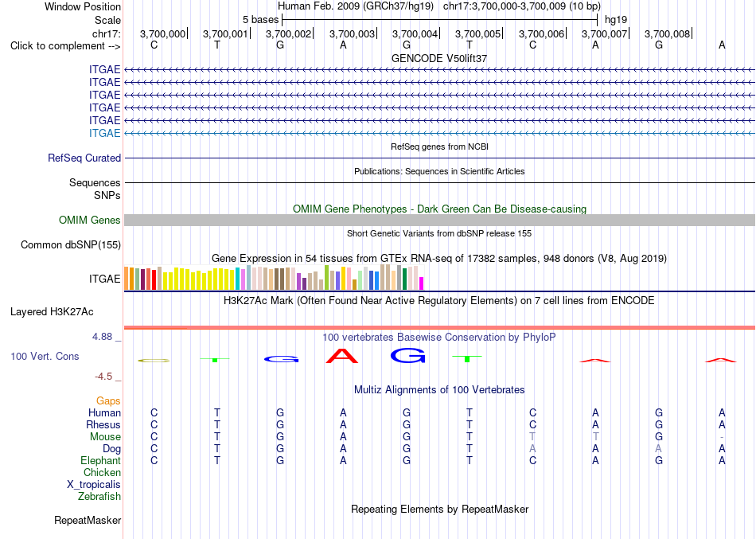Click the 'Click to complement -->' label

(65, 46)
